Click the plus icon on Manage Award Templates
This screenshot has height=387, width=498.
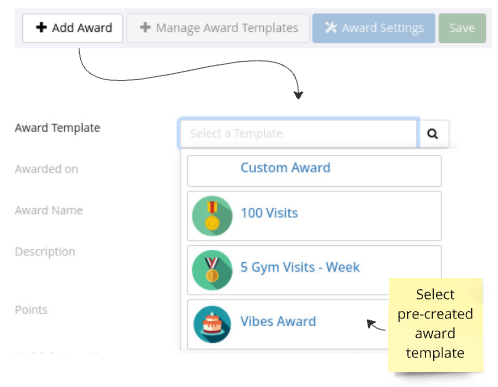click(x=145, y=27)
